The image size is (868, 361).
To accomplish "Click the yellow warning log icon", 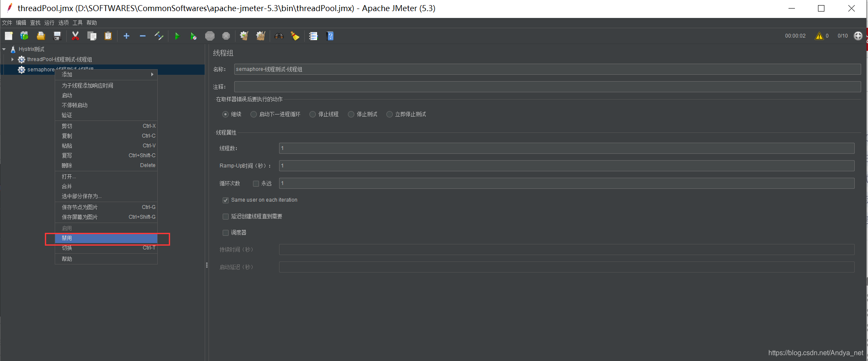I will tap(819, 36).
